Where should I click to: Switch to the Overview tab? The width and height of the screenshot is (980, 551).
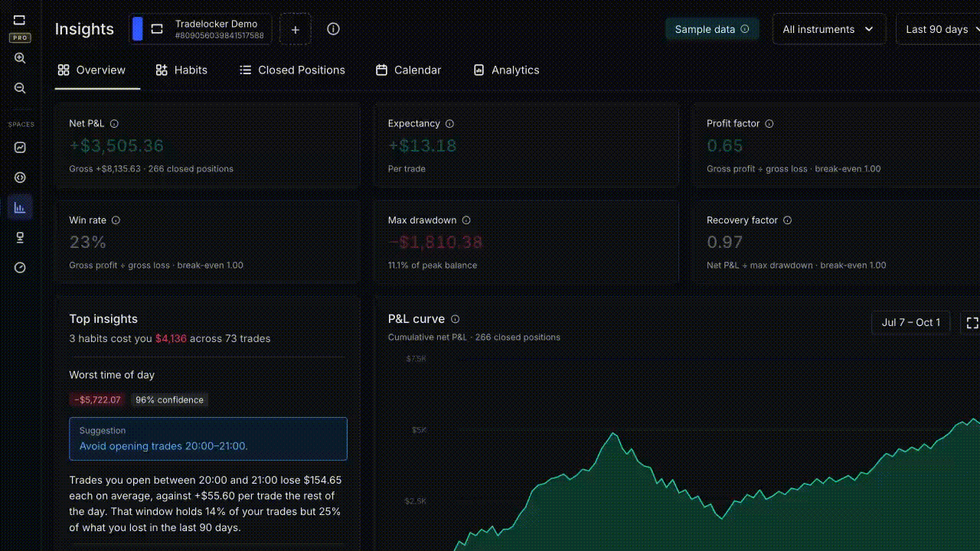pyautogui.click(x=92, y=70)
